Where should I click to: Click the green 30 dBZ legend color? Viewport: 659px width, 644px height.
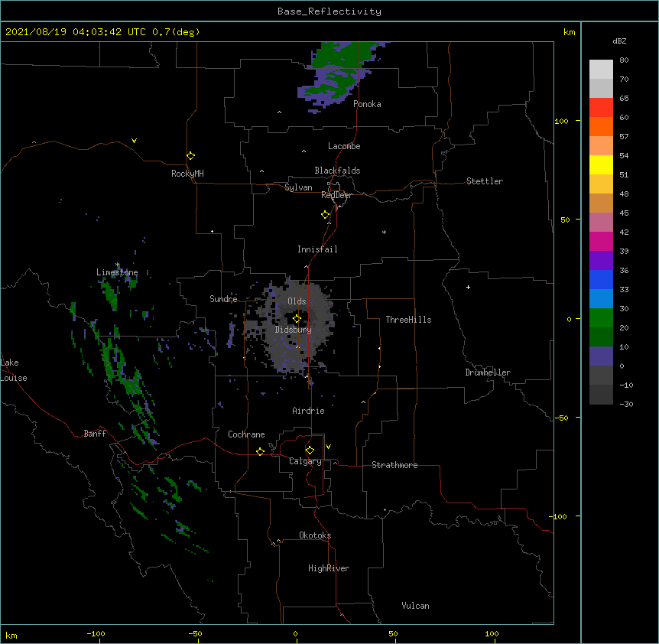pos(601,318)
